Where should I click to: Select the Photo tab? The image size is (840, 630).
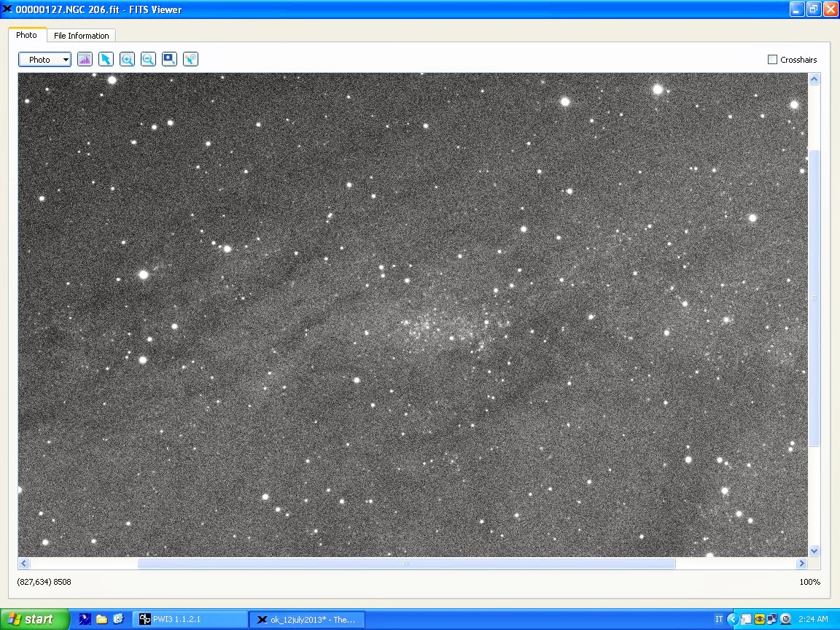pos(27,35)
